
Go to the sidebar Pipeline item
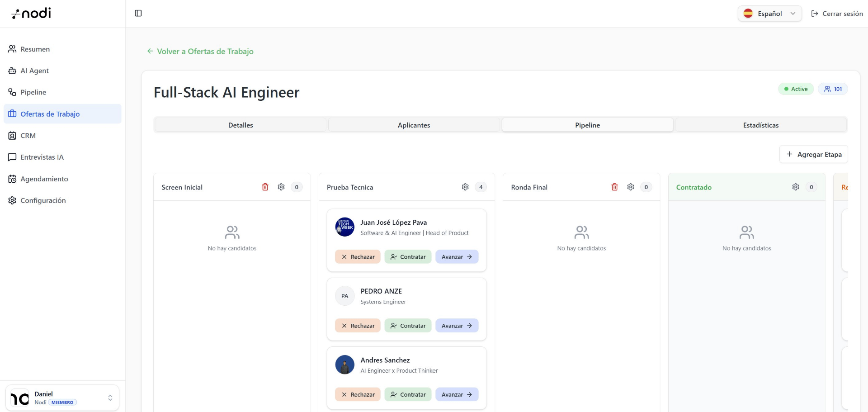pyautogui.click(x=62, y=92)
